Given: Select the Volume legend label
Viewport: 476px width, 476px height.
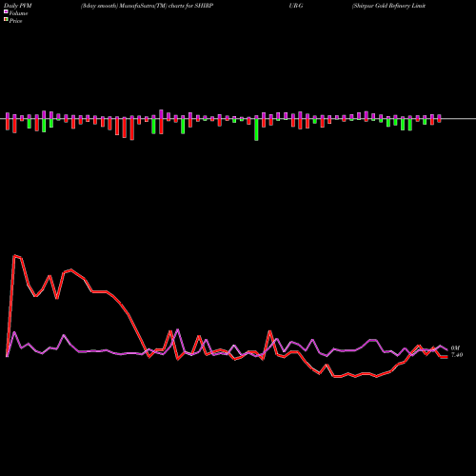Looking at the screenshot, I should [x=18, y=13].
